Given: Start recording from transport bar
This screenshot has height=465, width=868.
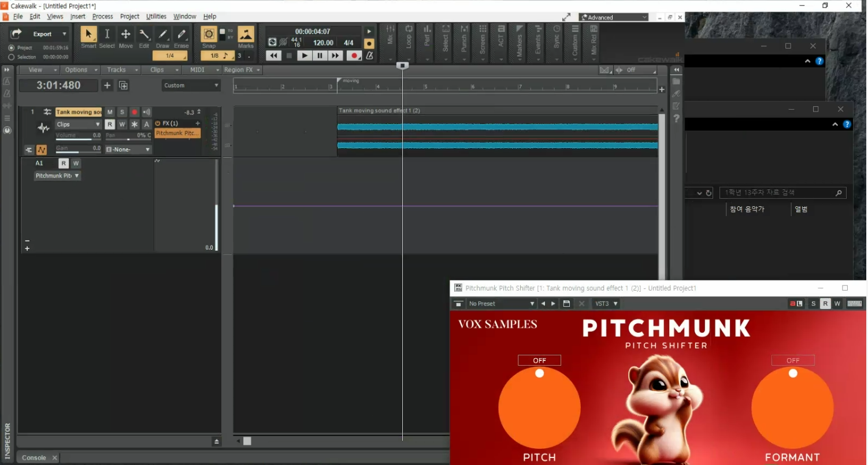Looking at the screenshot, I should [354, 56].
